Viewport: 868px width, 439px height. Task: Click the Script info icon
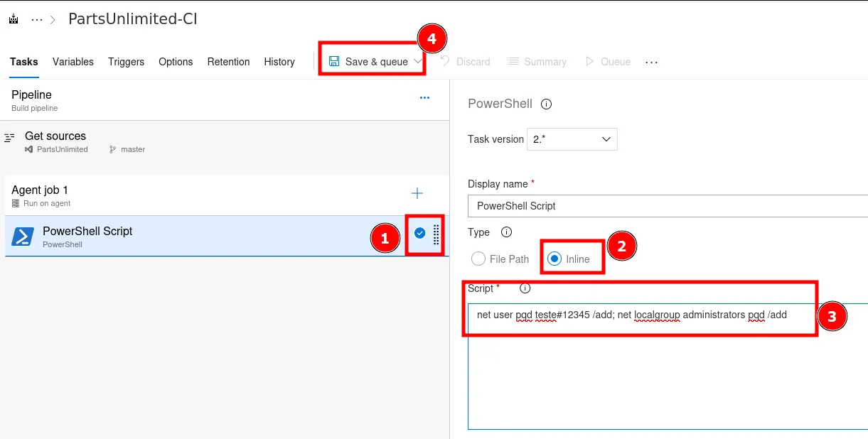(525, 288)
